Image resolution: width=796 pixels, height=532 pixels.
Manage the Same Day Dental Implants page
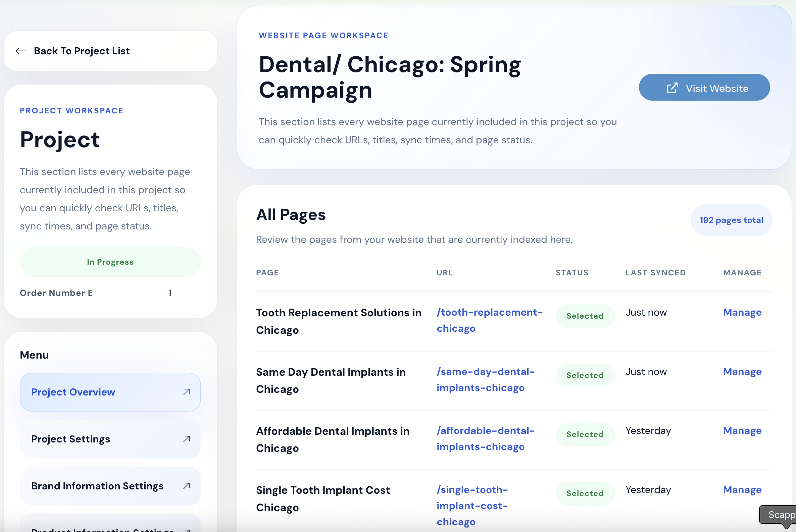[x=742, y=372]
